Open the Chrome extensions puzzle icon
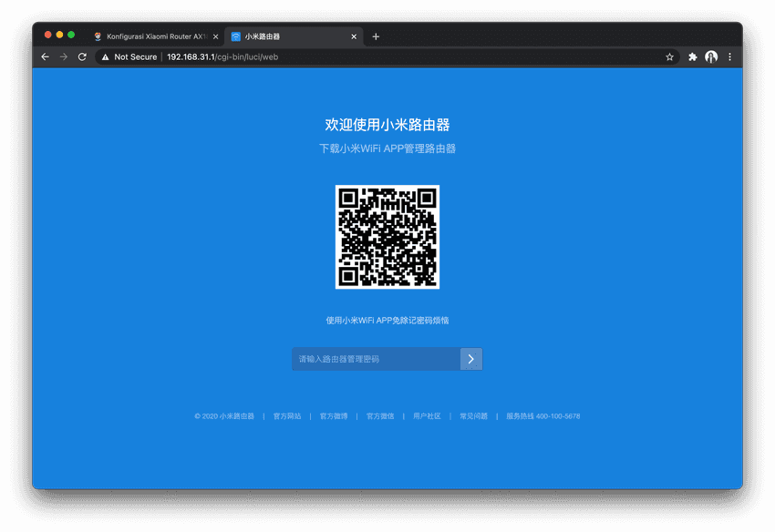 pyautogui.click(x=693, y=56)
